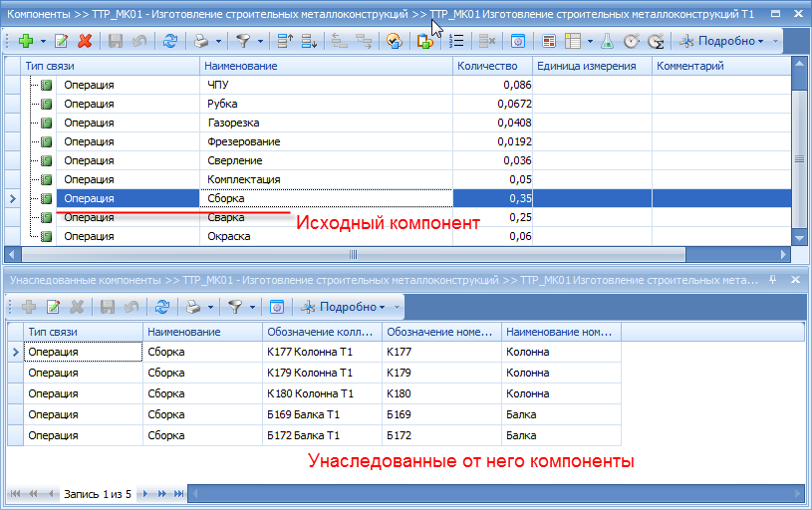Click the blue settings window icon in top toolbar
The image size is (812, 510).
518,41
